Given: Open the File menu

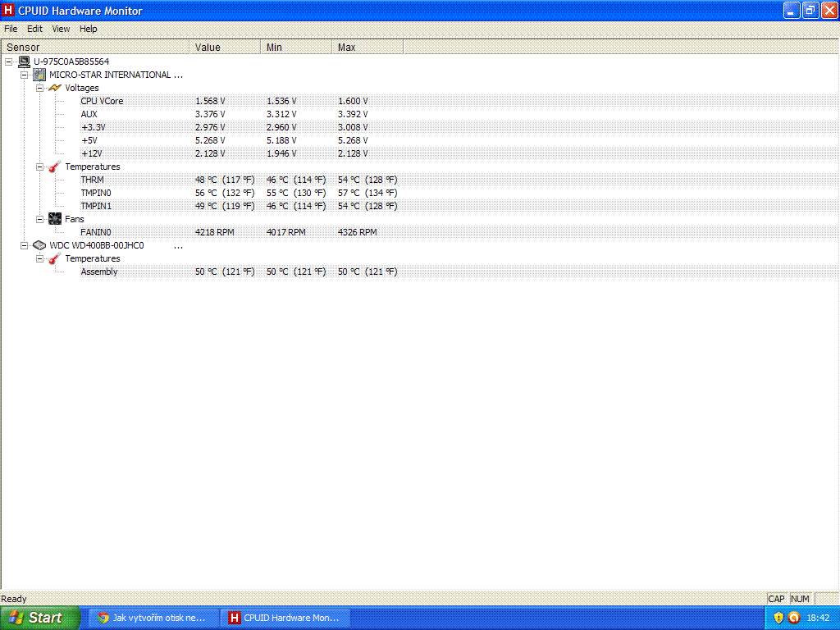Looking at the screenshot, I should (x=11, y=29).
